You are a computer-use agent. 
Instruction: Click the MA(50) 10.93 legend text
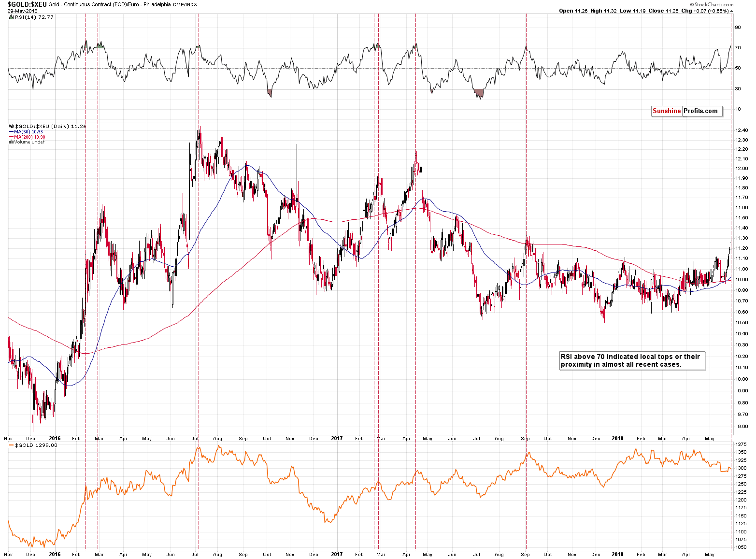coord(29,132)
